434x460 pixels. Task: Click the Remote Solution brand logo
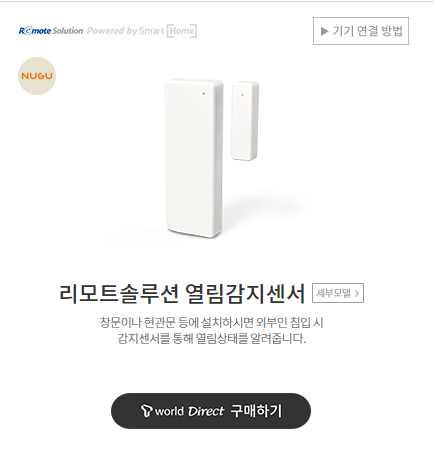pos(51,31)
